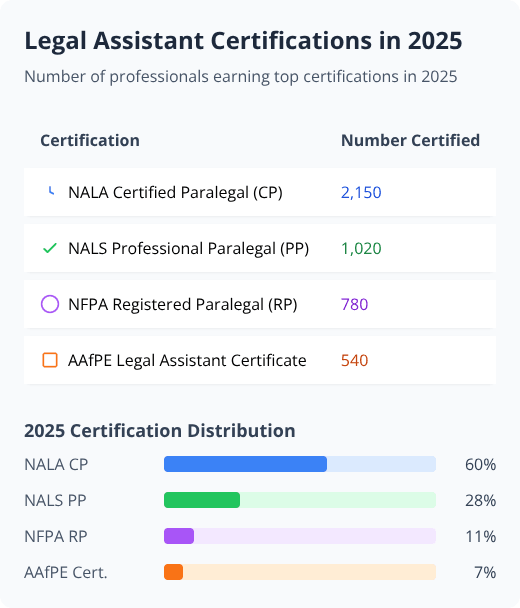Click the 28% percentage value

[480, 501]
